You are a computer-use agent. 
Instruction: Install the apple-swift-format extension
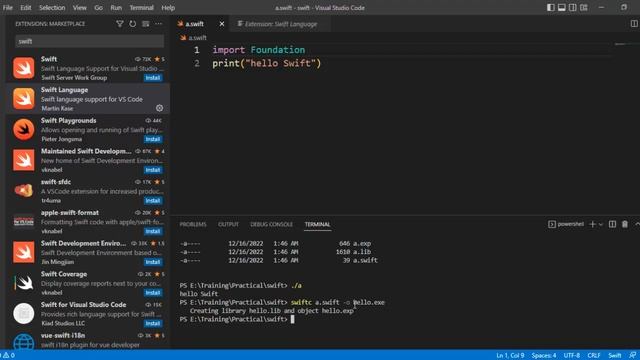point(153,231)
